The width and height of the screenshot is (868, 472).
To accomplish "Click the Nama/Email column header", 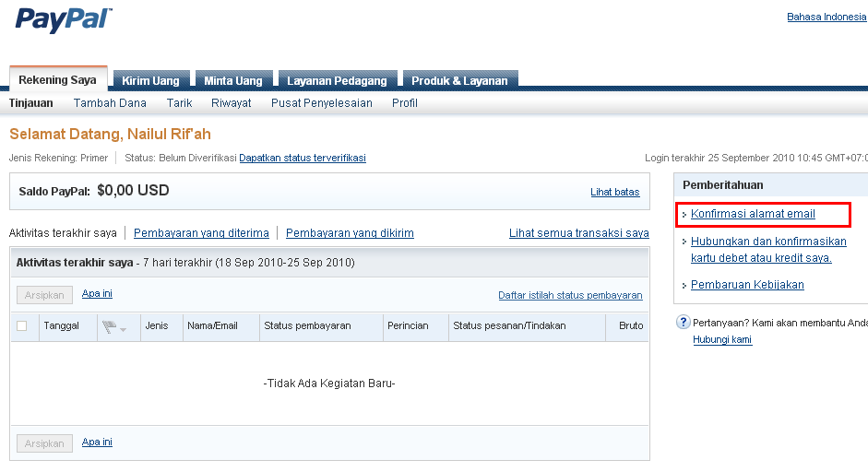I will (212, 326).
